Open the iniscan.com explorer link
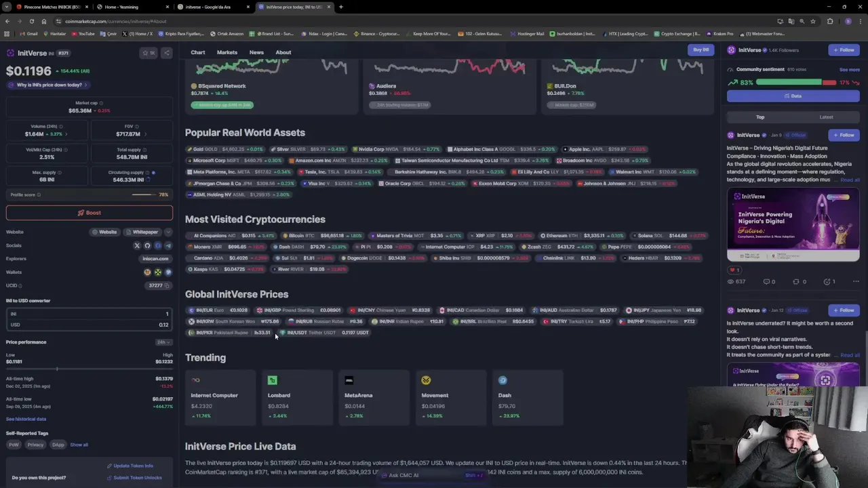Image resolution: width=868 pixels, height=488 pixels. pyautogui.click(x=155, y=259)
